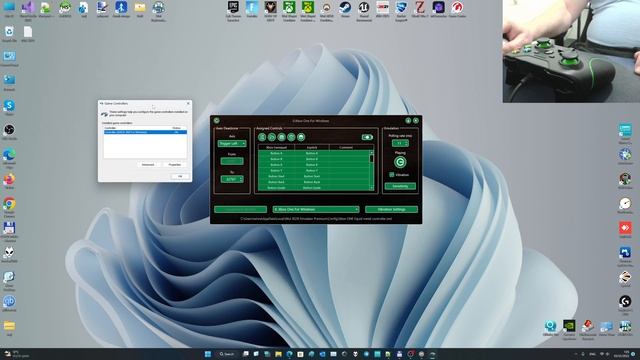
Task: Open the Unreal Engine desktop icon
Action: click(364, 11)
